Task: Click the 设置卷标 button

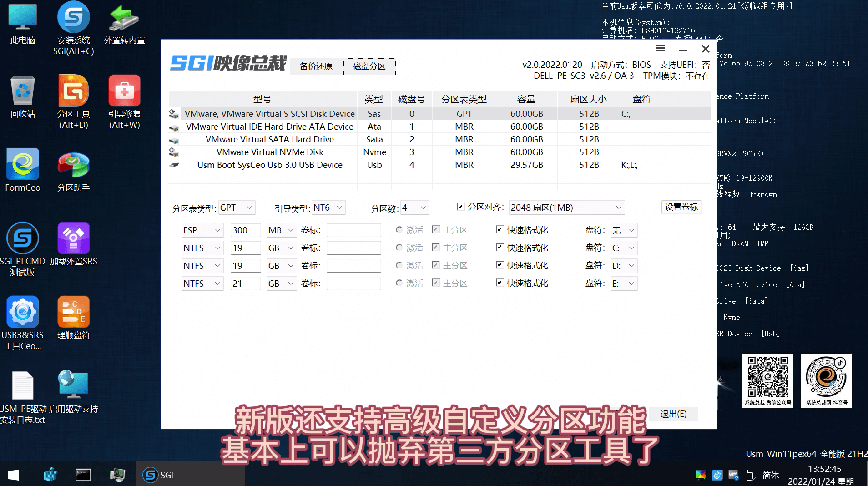Action: coord(681,207)
